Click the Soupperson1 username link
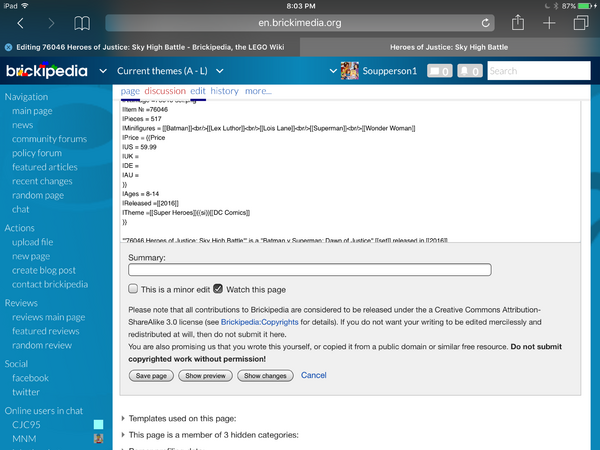Screen dimensions: 600x450 [x=390, y=71]
